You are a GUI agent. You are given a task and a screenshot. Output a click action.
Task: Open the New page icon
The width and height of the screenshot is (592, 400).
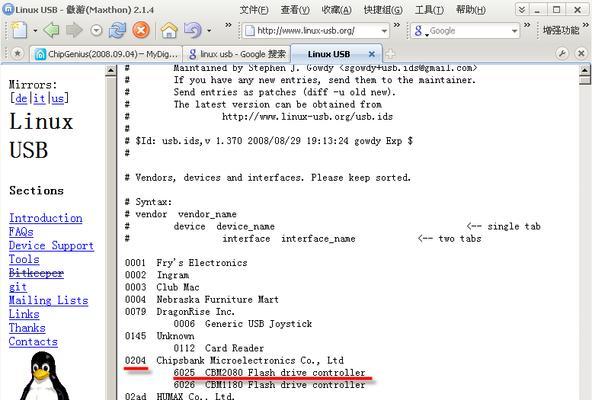(x=19, y=30)
